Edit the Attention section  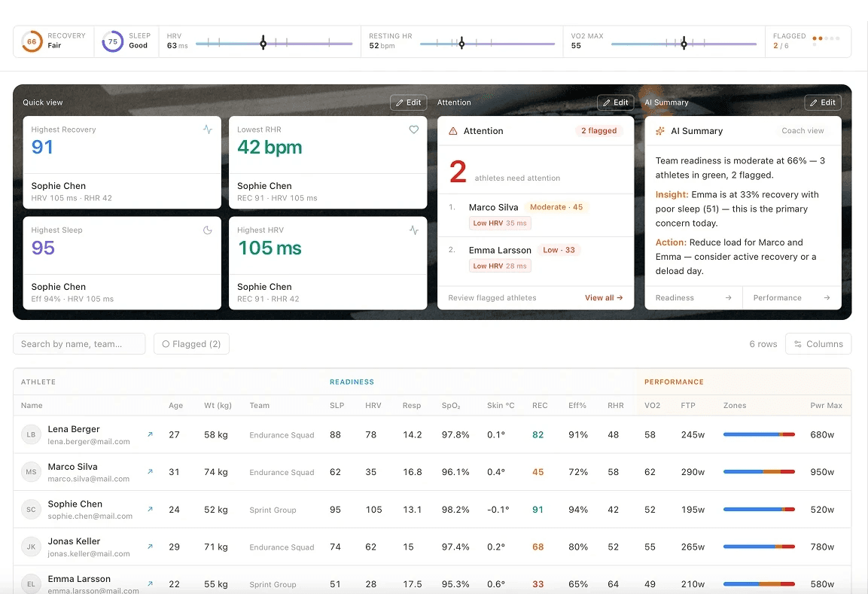616,102
